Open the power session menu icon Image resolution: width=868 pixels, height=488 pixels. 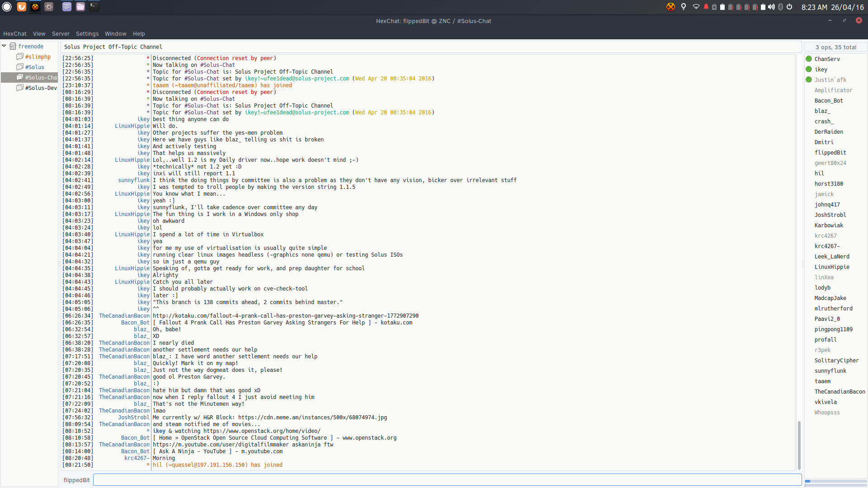tap(789, 7)
